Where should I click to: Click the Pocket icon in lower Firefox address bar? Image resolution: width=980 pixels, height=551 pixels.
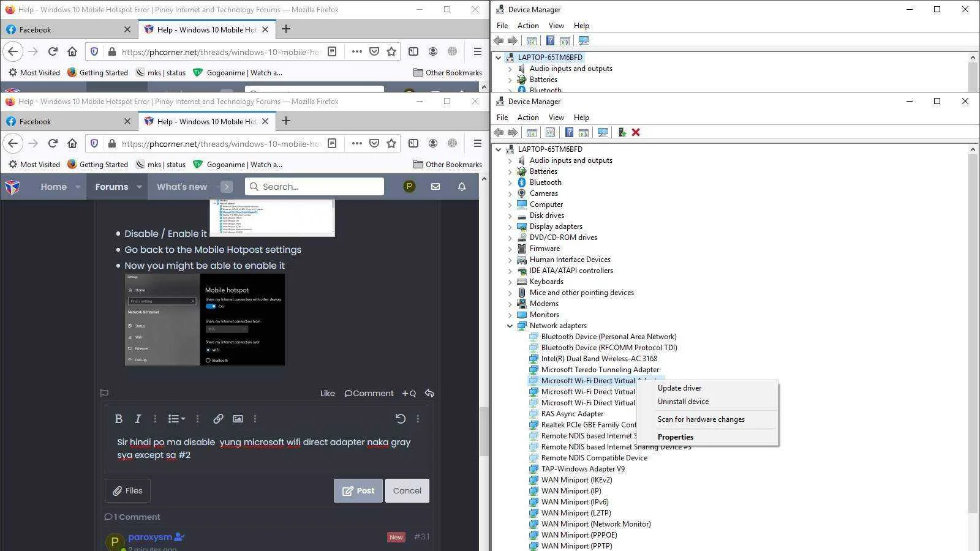[x=374, y=143]
